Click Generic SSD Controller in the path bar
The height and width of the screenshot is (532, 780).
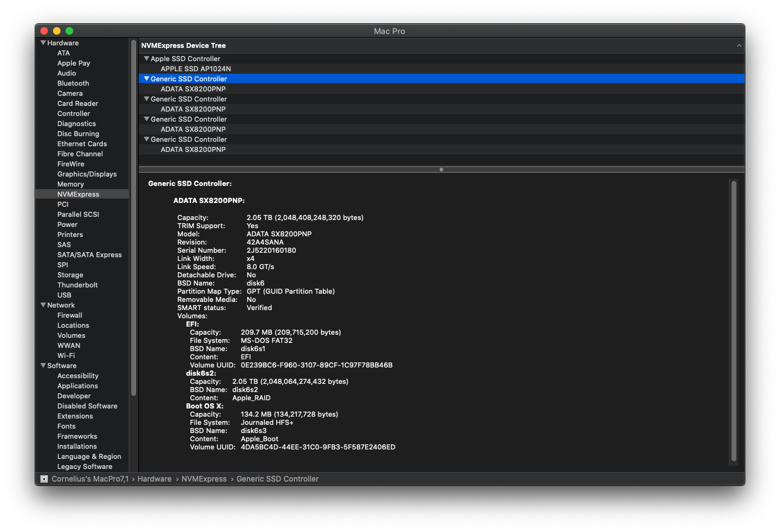point(277,479)
